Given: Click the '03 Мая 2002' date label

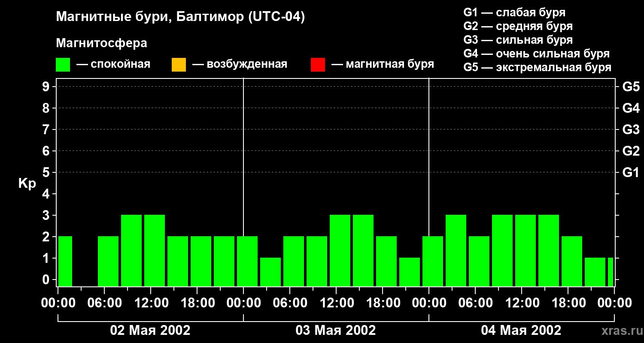Looking at the screenshot, I should 336,330.
